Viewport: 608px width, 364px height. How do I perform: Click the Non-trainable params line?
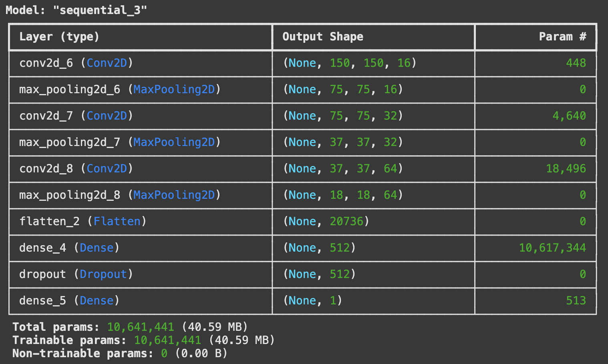coord(120,354)
